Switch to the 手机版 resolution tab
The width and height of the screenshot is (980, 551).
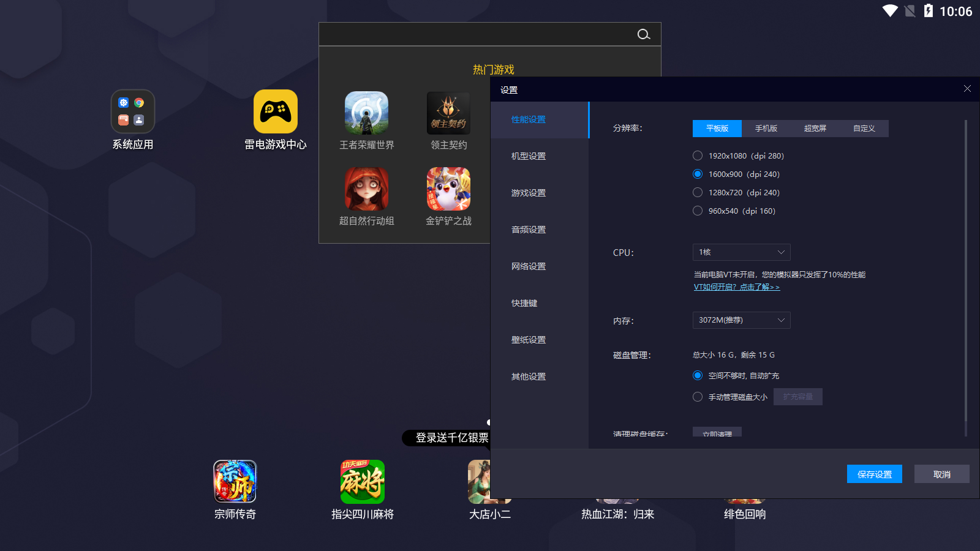click(x=766, y=129)
